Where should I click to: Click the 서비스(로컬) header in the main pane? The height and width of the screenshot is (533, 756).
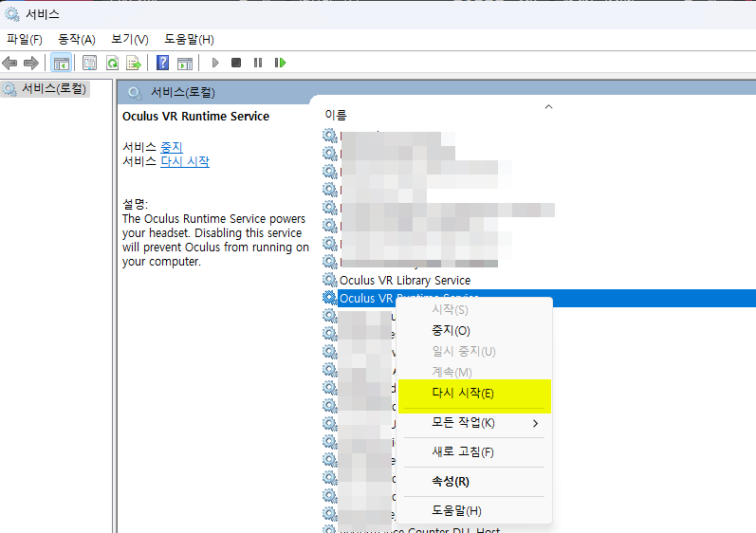183,92
